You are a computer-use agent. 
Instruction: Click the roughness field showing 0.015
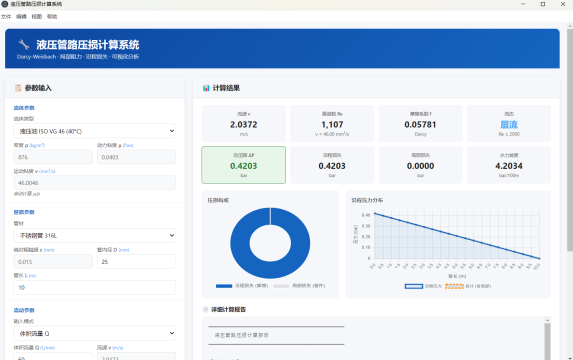pyautogui.click(x=53, y=262)
